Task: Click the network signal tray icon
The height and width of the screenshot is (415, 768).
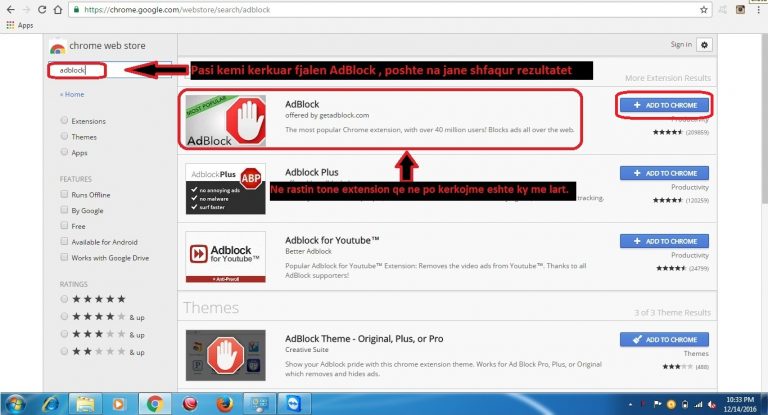Action: pos(699,405)
